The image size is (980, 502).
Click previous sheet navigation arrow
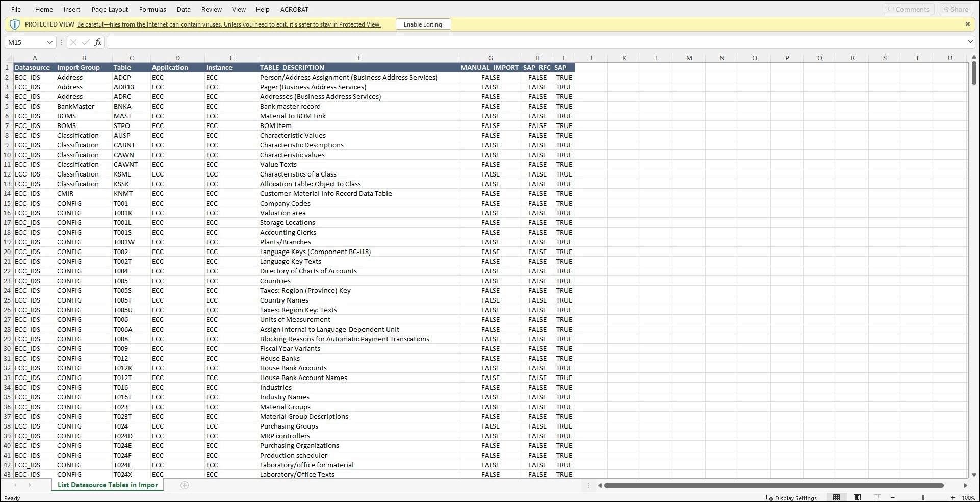click(16, 485)
